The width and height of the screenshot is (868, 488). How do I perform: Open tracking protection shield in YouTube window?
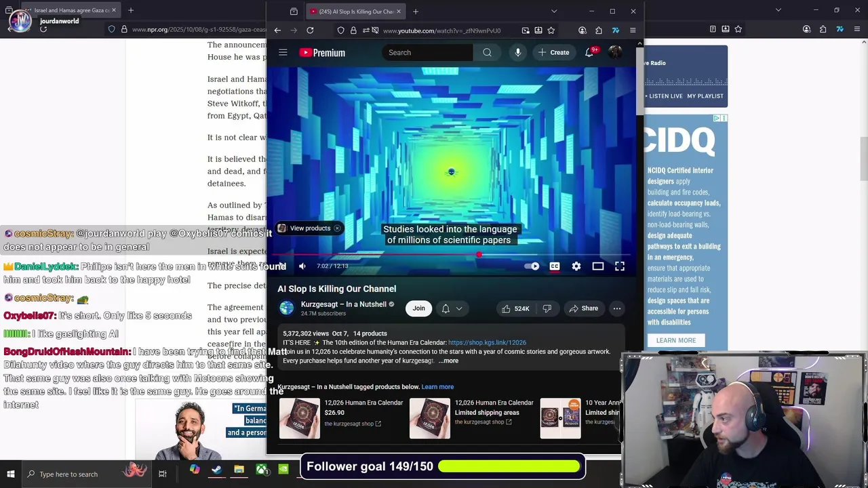(341, 30)
